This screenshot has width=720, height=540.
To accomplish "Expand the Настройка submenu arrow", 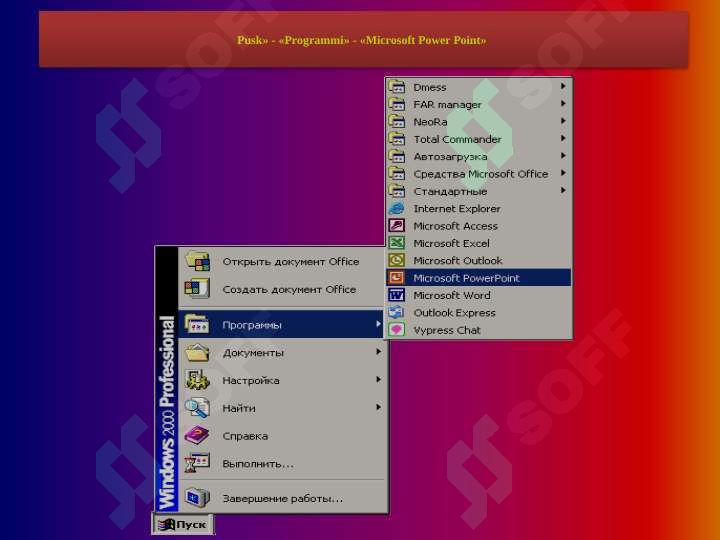I will tap(378, 379).
